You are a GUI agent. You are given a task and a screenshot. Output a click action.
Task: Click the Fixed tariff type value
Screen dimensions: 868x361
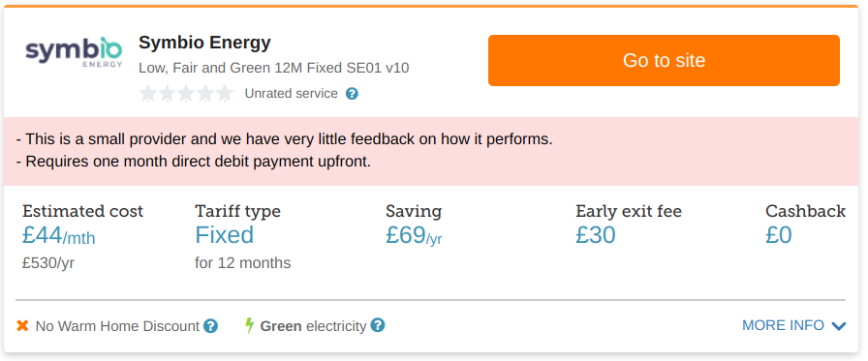tap(224, 235)
